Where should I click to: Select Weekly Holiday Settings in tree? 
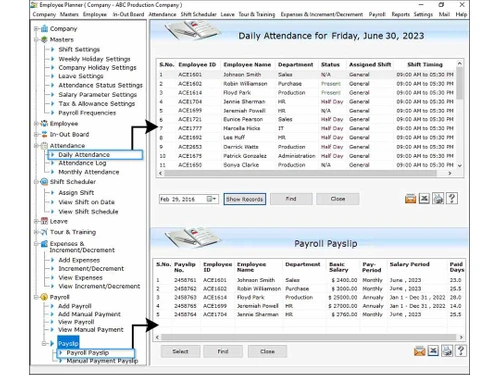[x=94, y=59]
